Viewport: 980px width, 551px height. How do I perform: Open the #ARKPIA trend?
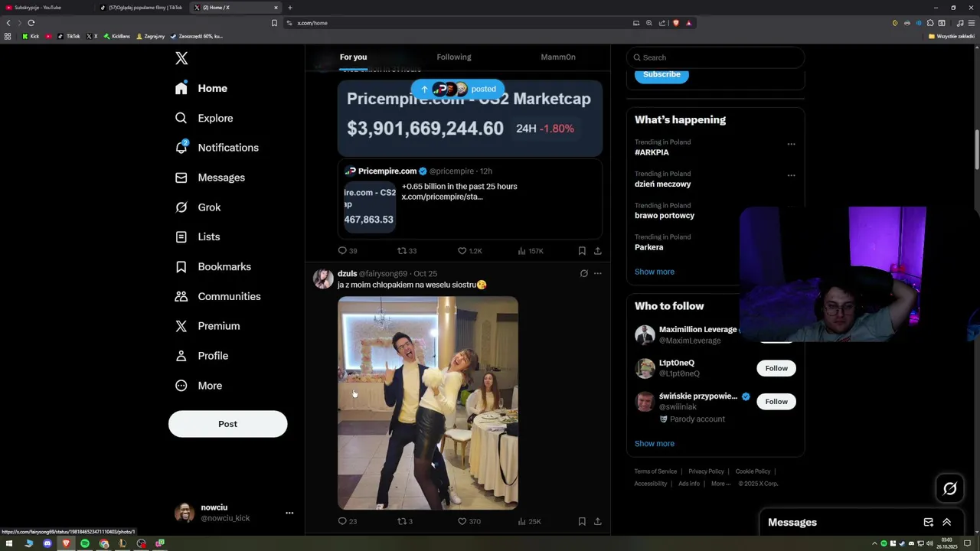652,152
